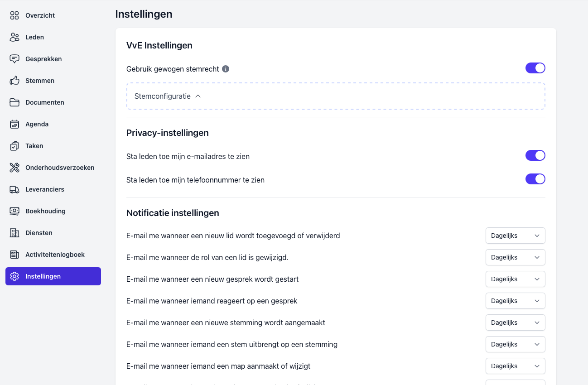
Task: Click the Leveranciers truck icon
Action: (14, 189)
